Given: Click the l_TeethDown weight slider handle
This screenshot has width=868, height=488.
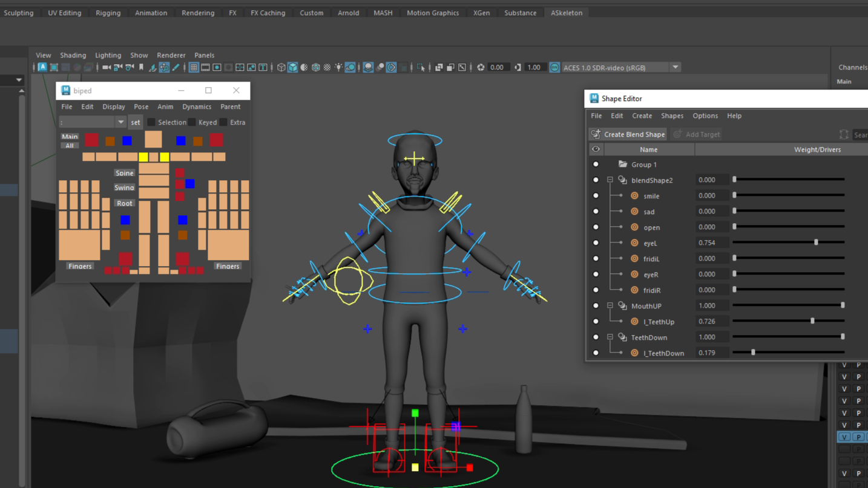Looking at the screenshot, I should click(x=753, y=352).
